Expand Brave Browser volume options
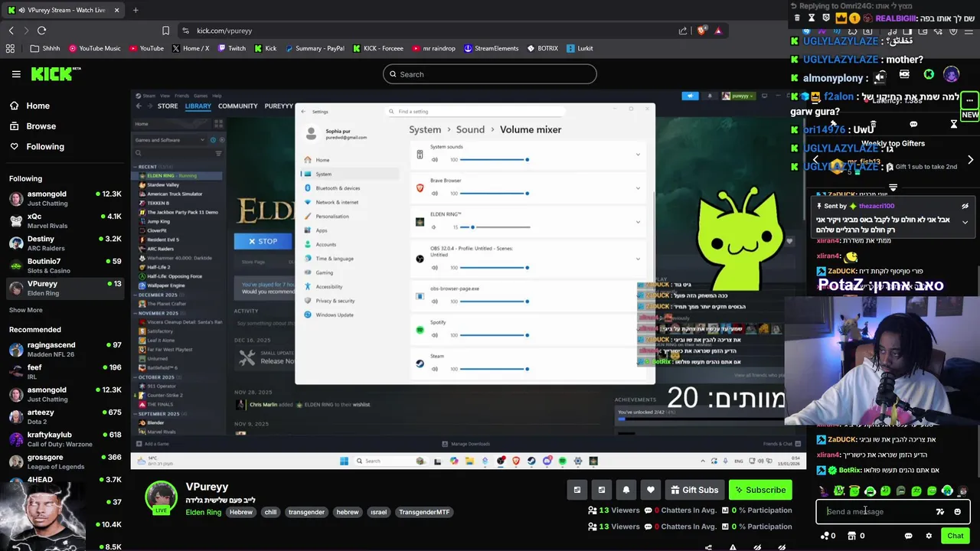The height and width of the screenshot is (551, 980). pyautogui.click(x=638, y=188)
